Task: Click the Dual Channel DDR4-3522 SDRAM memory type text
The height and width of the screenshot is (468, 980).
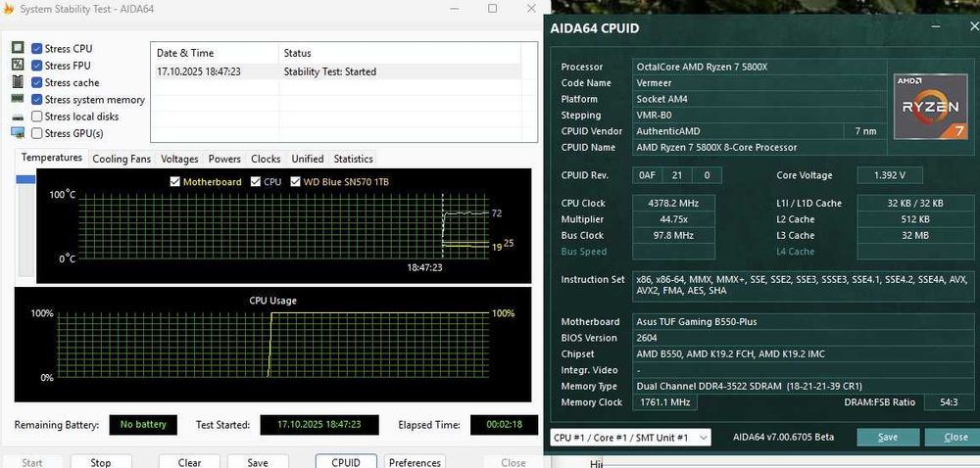Action: [x=749, y=387]
